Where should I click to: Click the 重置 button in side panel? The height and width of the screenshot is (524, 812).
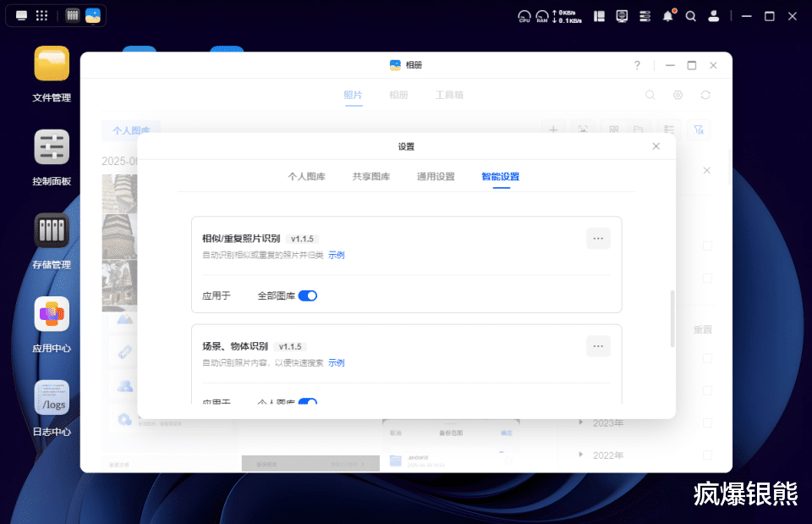click(x=703, y=329)
